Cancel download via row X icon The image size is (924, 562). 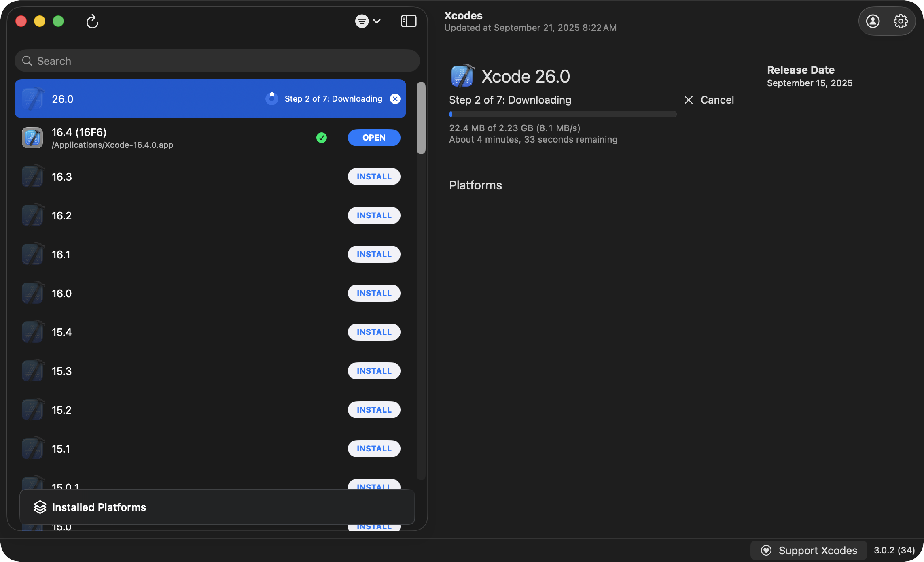coord(395,99)
